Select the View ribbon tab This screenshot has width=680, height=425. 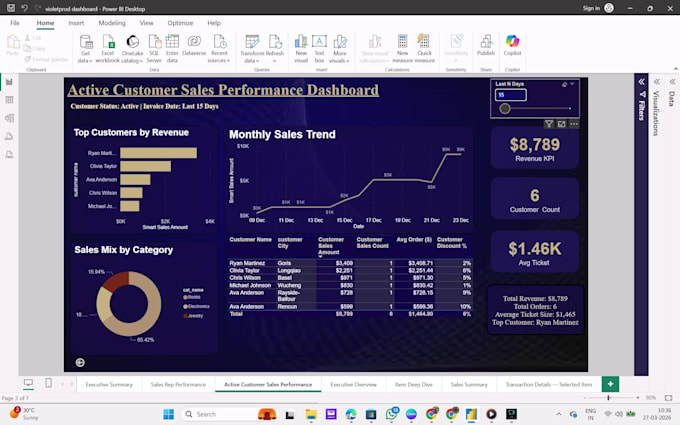coord(147,23)
